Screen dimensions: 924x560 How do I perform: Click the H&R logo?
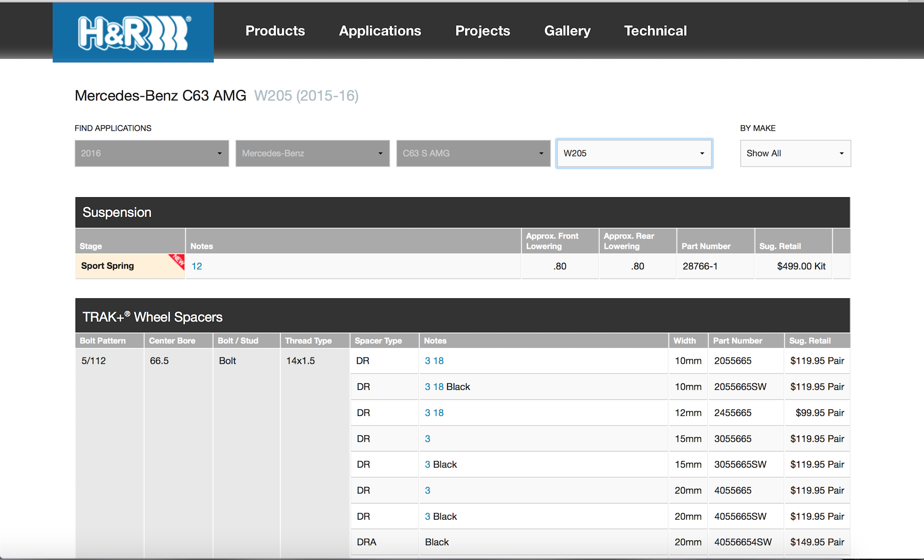coord(133,32)
